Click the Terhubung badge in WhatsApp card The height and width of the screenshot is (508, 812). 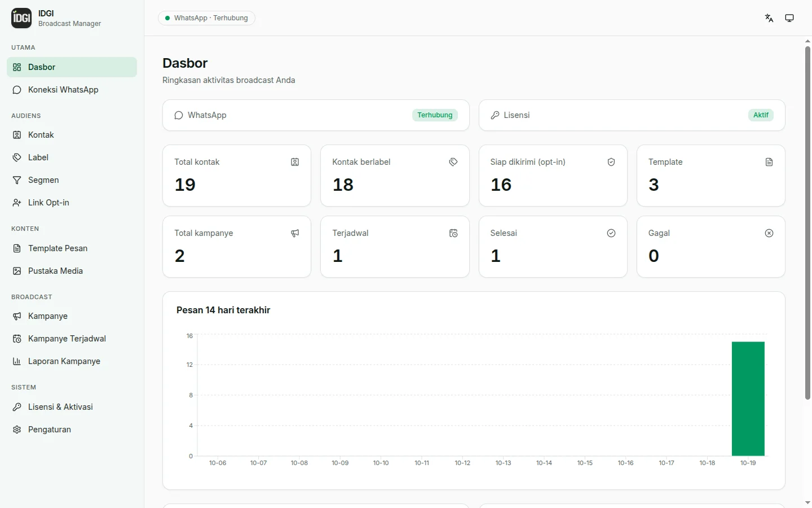(x=435, y=115)
